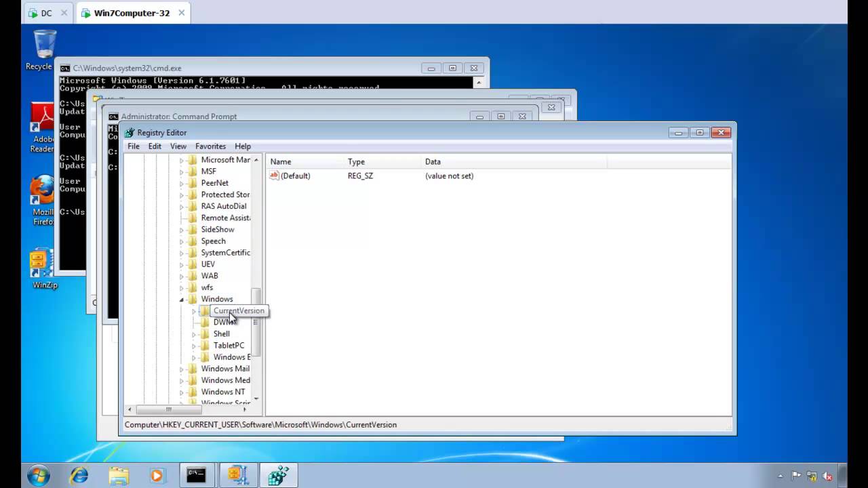Launch Internet Explorer from the taskbar
868x488 pixels.
[x=79, y=476]
